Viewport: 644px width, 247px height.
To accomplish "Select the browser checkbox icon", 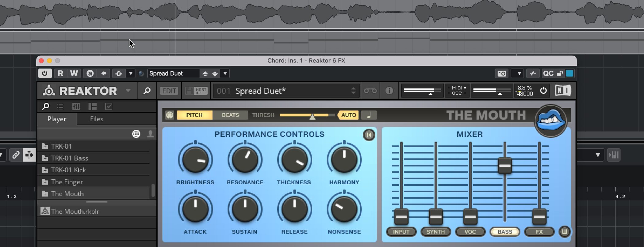I will (109, 107).
